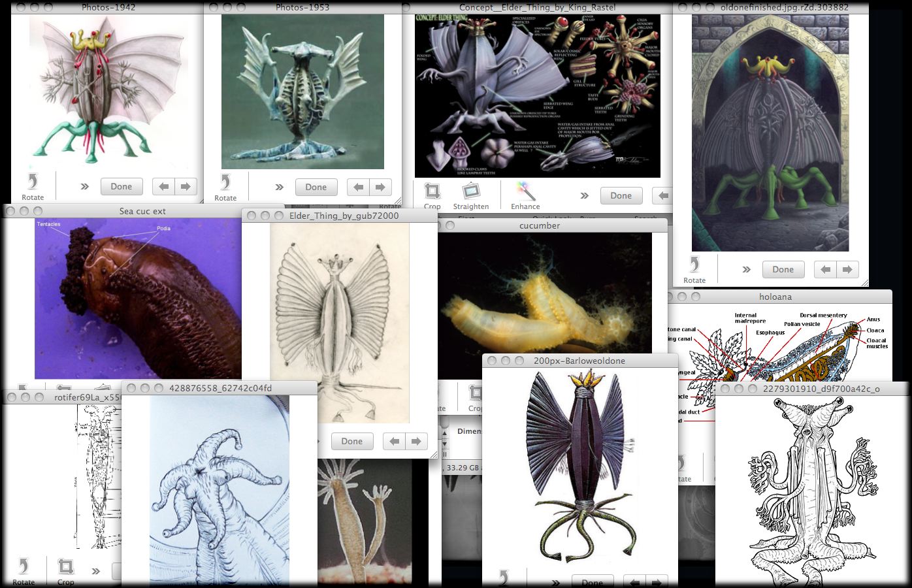Click the holoana window title
912x588 pixels.
coord(775,297)
